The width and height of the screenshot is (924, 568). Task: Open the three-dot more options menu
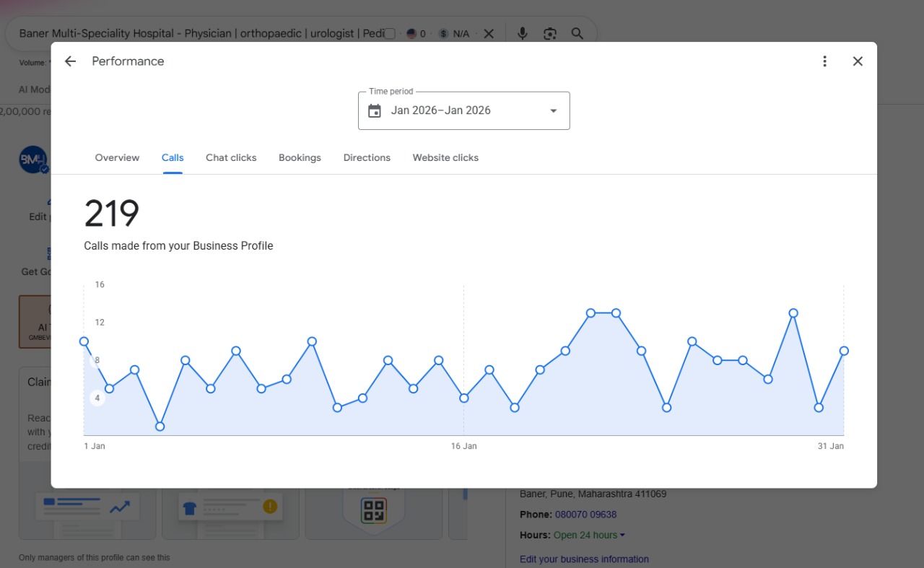click(x=824, y=61)
